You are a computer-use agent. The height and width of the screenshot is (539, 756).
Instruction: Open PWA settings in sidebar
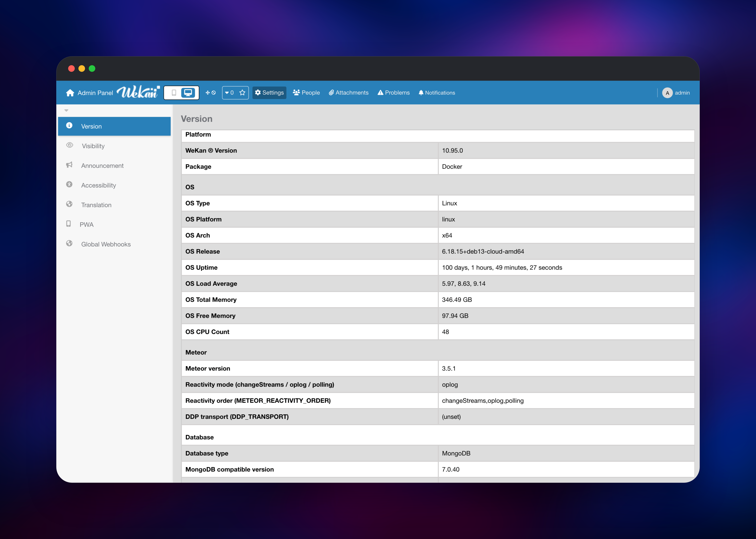(x=114, y=224)
